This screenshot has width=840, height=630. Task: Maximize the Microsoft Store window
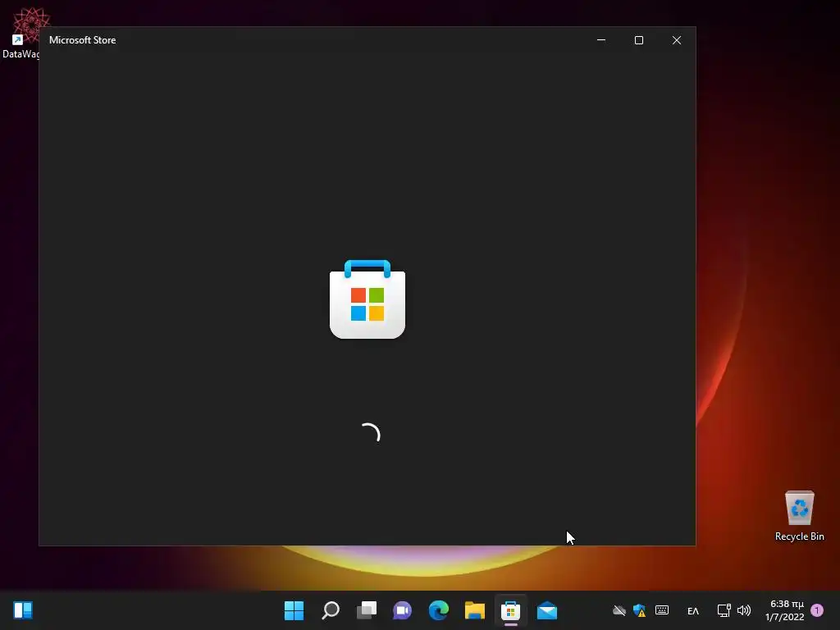click(x=638, y=40)
